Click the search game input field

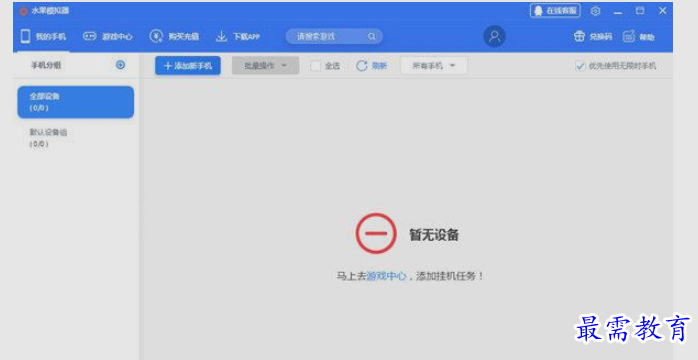(x=334, y=36)
